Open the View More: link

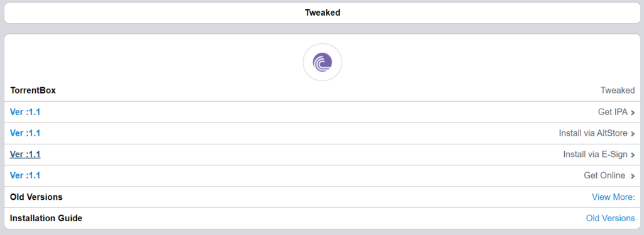coord(613,197)
